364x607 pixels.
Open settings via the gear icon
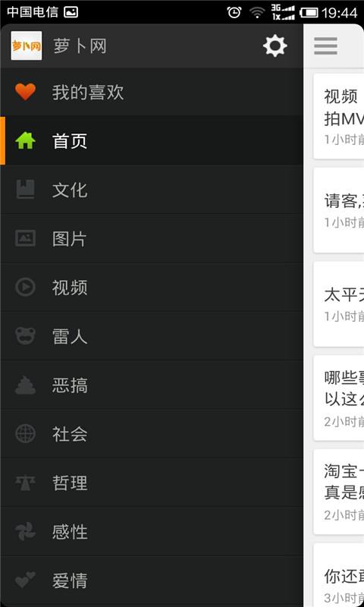275,46
